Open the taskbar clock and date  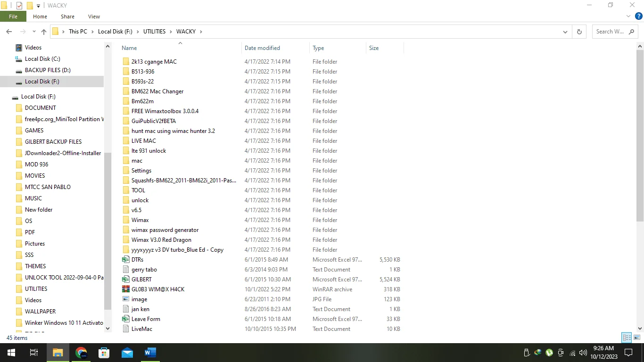[603, 353]
